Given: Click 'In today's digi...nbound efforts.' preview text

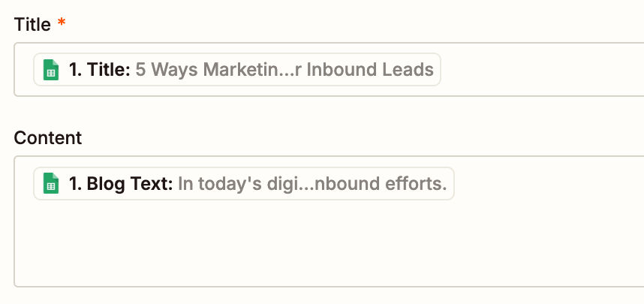Looking at the screenshot, I should (312, 184).
